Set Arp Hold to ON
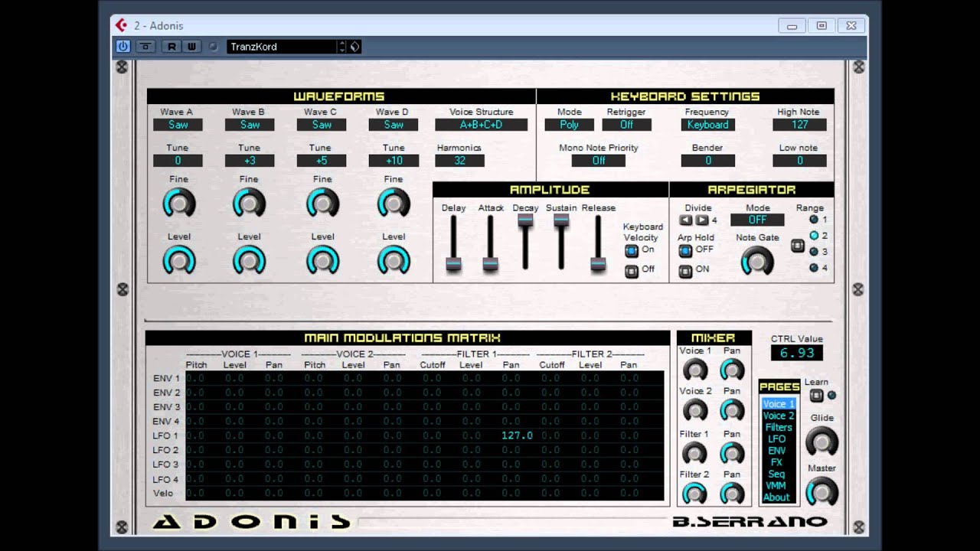980x551 pixels. click(685, 270)
